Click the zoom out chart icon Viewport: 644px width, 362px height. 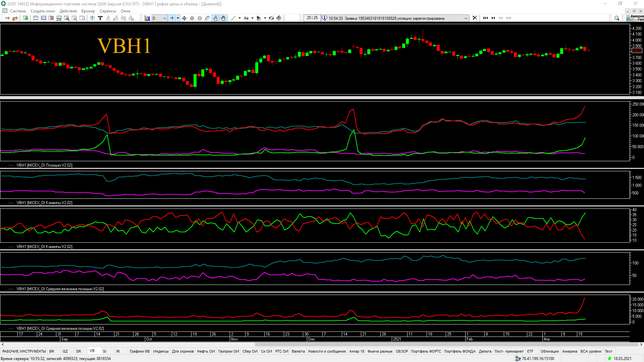200,18
